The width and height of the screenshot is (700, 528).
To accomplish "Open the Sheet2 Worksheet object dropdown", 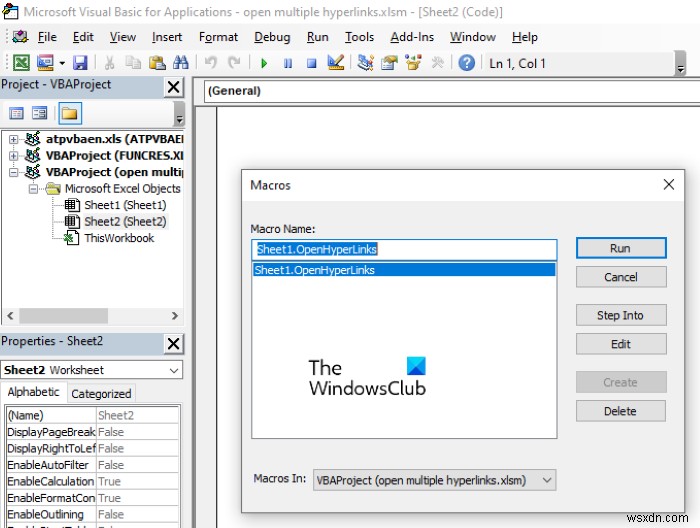I will [x=174, y=370].
